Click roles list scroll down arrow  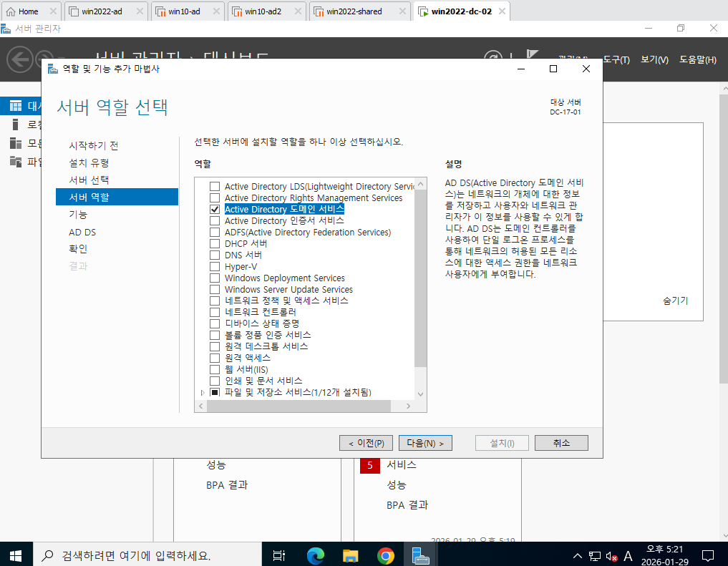[x=421, y=394]
